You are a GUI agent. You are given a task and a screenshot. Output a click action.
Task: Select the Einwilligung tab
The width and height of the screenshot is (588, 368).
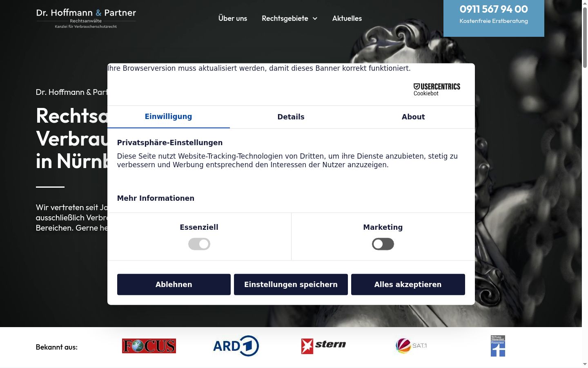tap(169, 117)
